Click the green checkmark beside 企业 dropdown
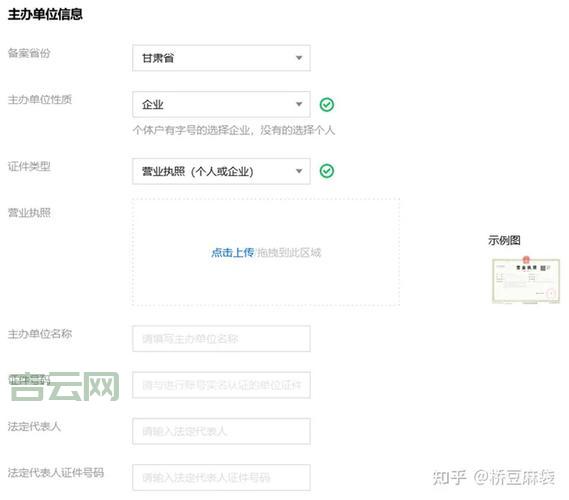569x500 pixels. (x=327, y=105)
